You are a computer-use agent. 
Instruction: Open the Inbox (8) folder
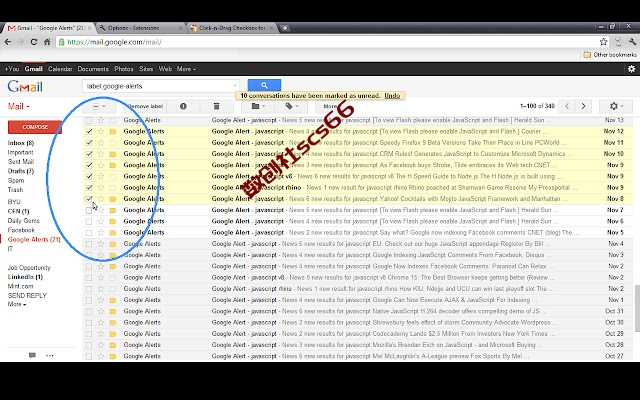pos(21,143)
